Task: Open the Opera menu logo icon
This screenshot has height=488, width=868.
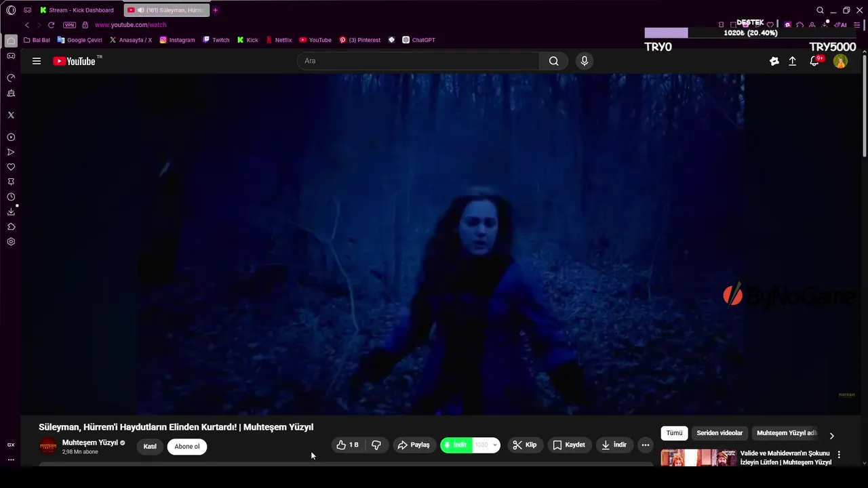Action: pos(11,10)
